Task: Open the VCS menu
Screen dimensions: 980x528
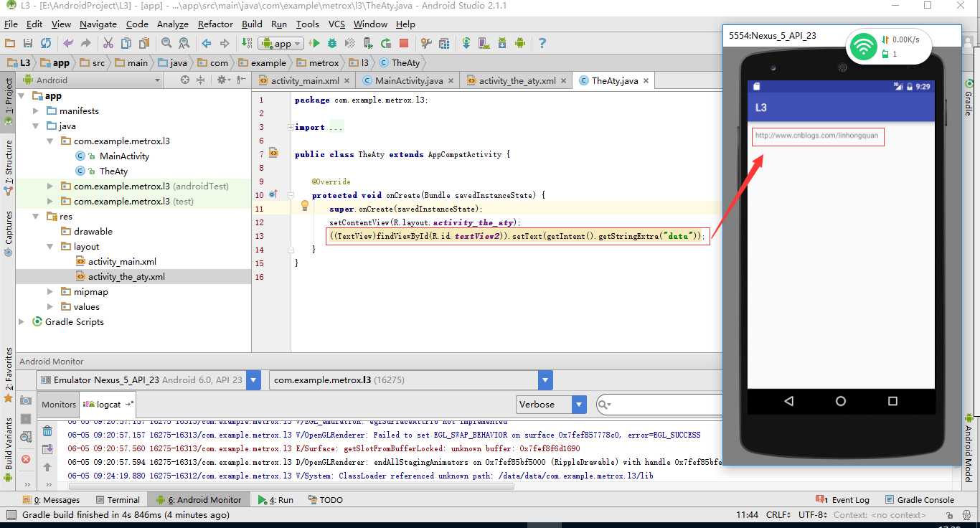Action: click(x=336, y=24)
